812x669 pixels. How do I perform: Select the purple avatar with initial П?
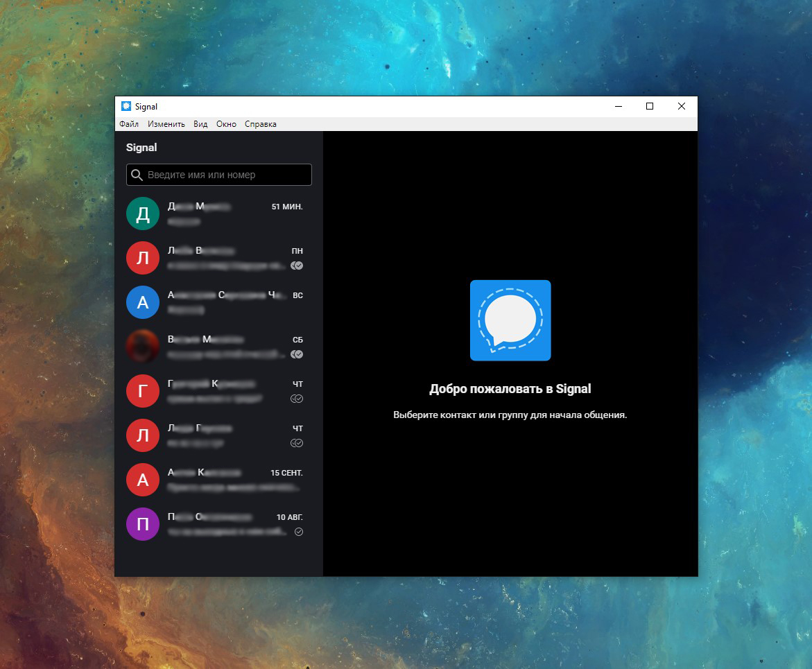142,524
